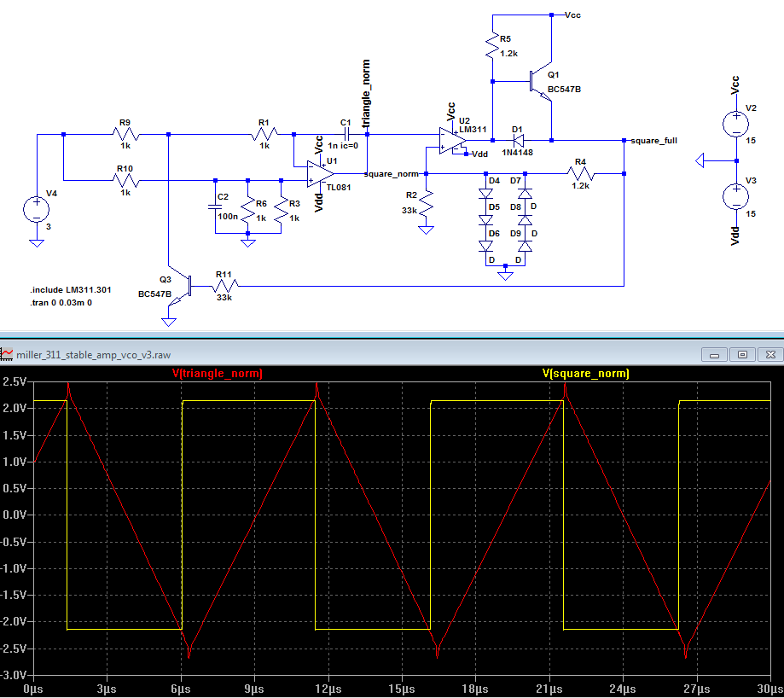Minimize the waveform window
The height and width of the screenshot is (698, 784).
(714, 354)
